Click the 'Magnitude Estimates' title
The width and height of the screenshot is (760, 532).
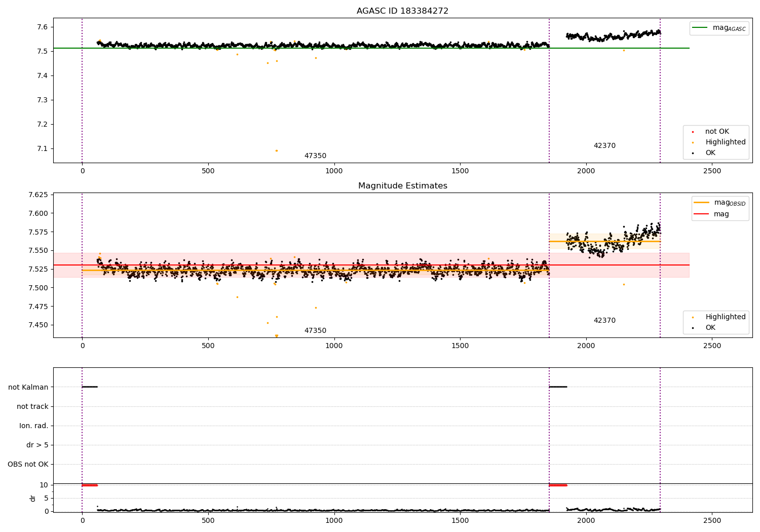pos(402,186)
